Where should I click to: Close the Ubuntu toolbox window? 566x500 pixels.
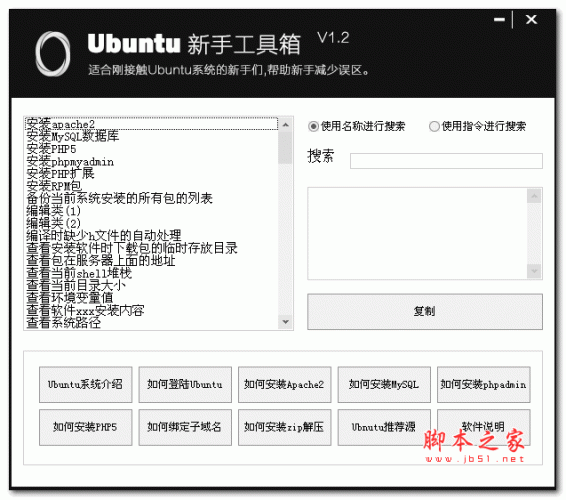531,19
